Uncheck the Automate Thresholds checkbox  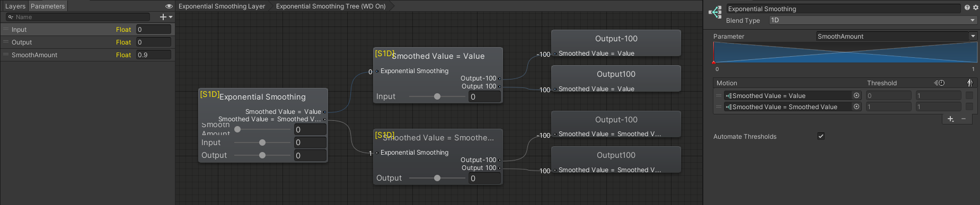(821, 136)
